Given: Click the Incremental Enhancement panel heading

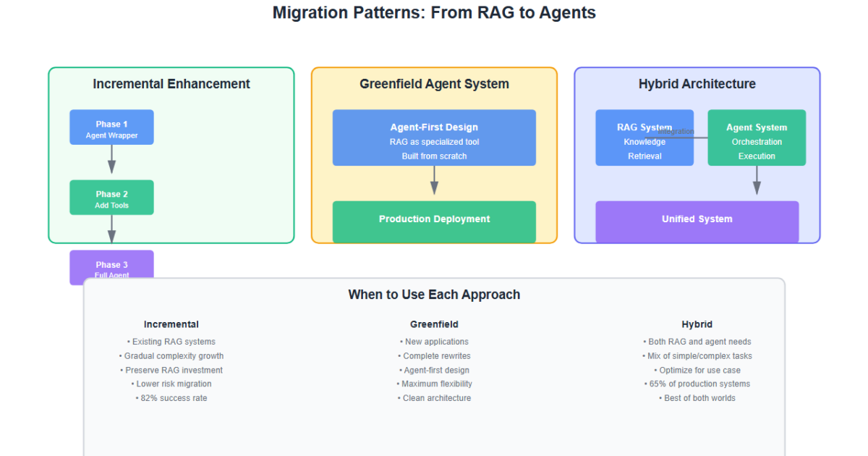Looking at the screenshot, I should [x=171, y=84].
